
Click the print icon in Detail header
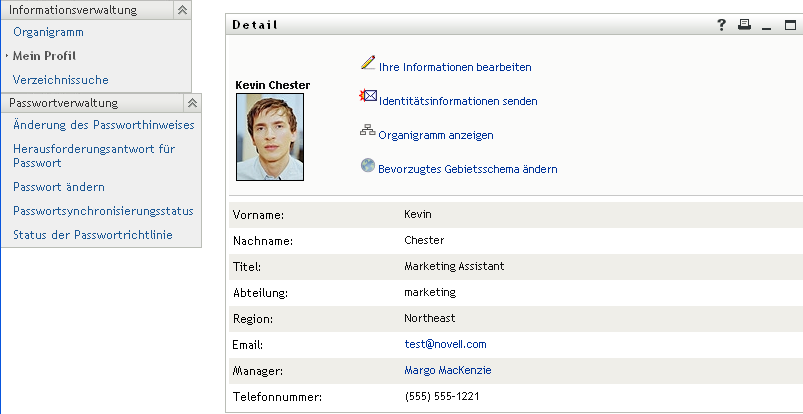pos(744,25)
